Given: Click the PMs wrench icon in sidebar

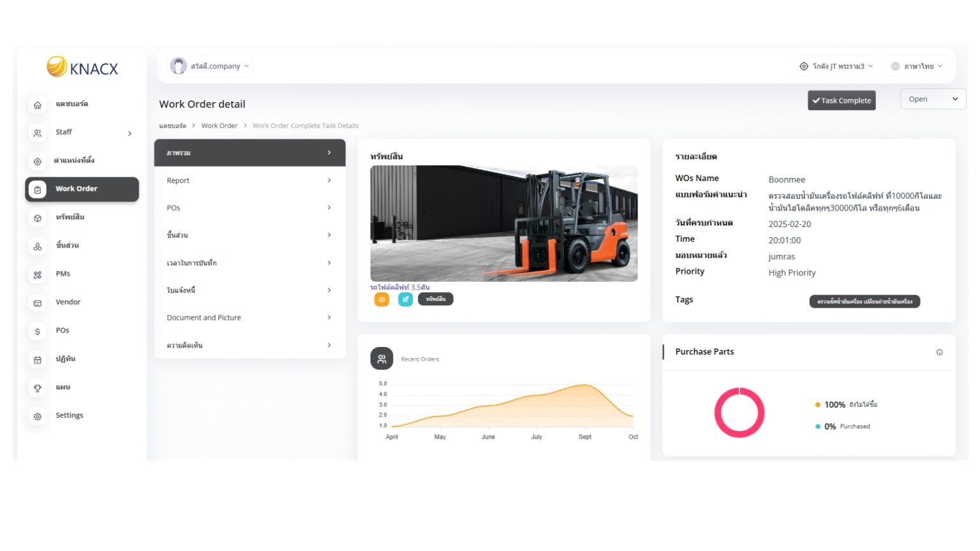Looking at the screenshot, I should tap(38, 274).
